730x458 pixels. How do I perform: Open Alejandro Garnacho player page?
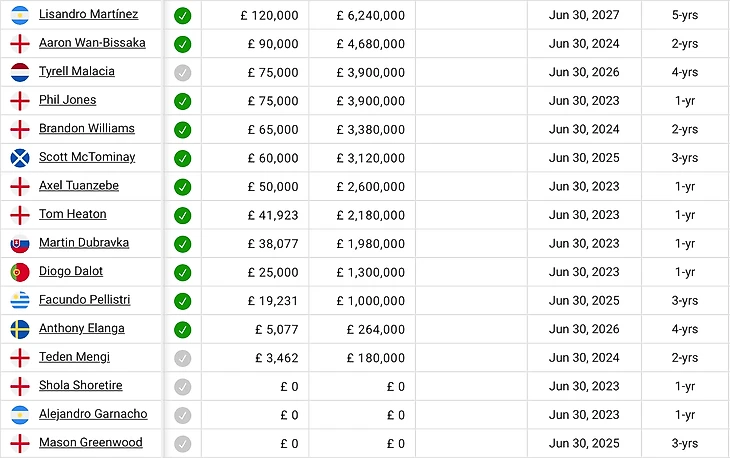pyautogui.click(x=93, y=414)
